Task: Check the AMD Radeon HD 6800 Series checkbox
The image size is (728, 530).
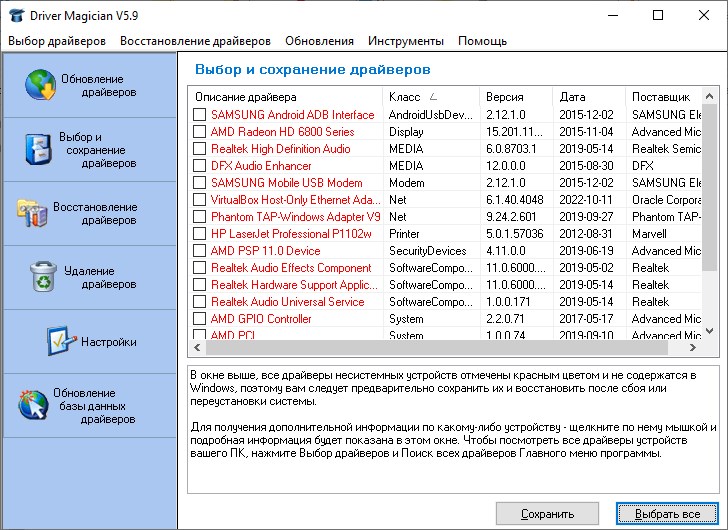Action: (200, 132)
